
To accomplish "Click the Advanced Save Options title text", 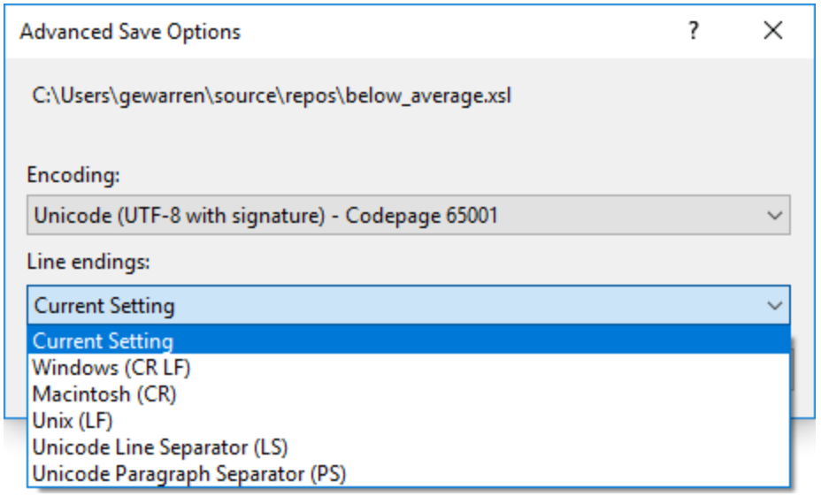I will 130,32.
